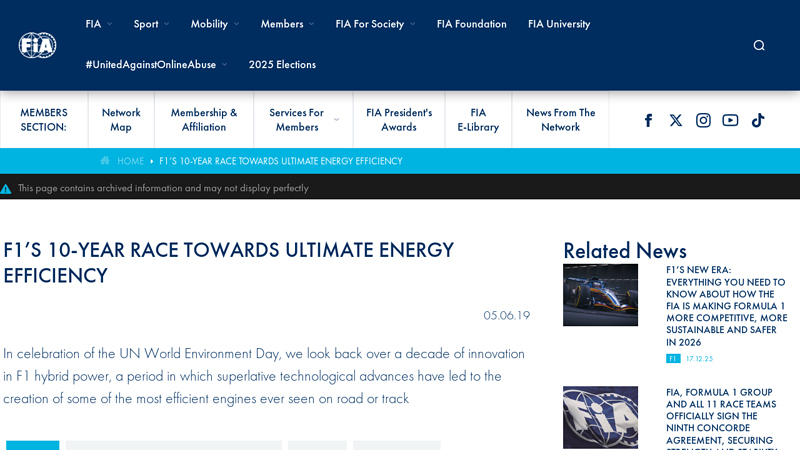Go to Network Map section
800x450 pixels.
tap(121, 120)
